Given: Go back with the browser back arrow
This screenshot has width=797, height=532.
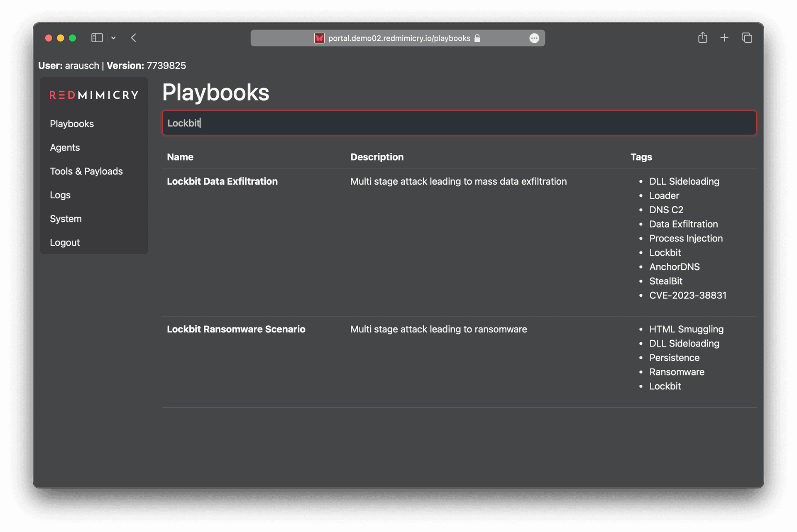Looking at the screenshot, I should coord(133,38).
